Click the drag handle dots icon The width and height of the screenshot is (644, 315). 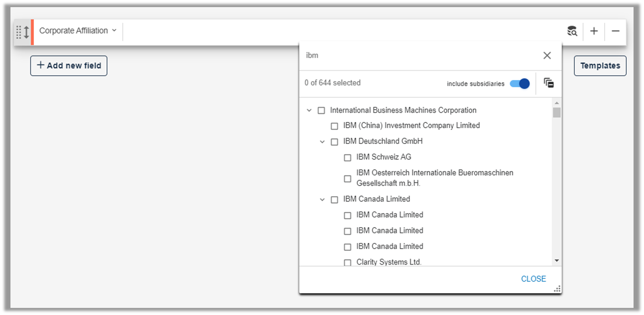(x=19, y=32)
